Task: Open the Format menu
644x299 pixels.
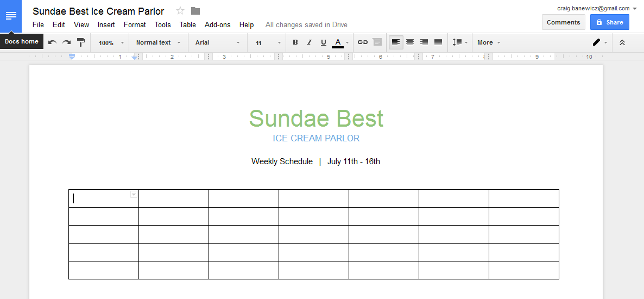Action: tap(135, 24)
